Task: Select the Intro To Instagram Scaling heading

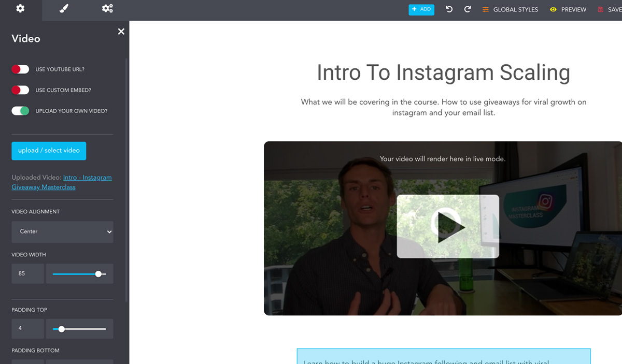Action: (443, 72)
